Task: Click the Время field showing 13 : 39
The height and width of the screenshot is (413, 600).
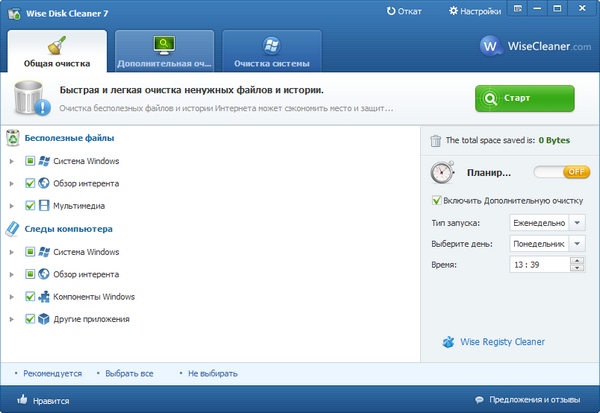Action: pos(540,264)
